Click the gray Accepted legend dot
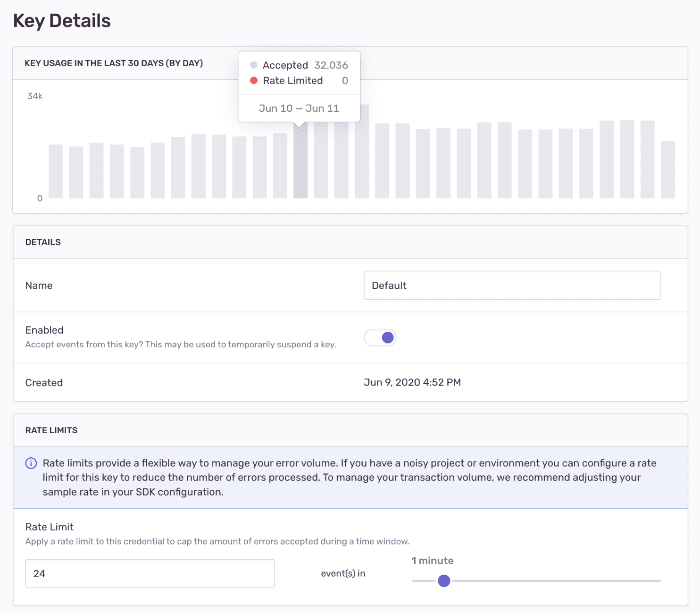The height and width of the screenshot is (613, 700). [x=254, y=65]
